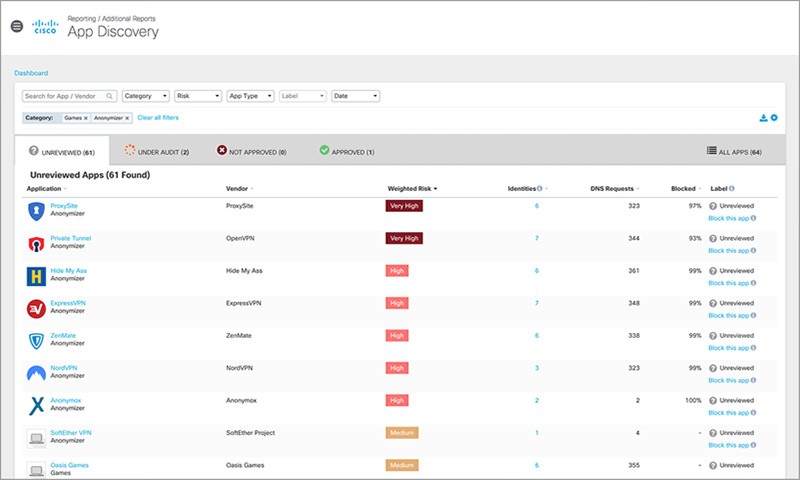Go to Dashboard breadcrumb link
The width and height of the screenshot is (800, 480).
(31, 73)
